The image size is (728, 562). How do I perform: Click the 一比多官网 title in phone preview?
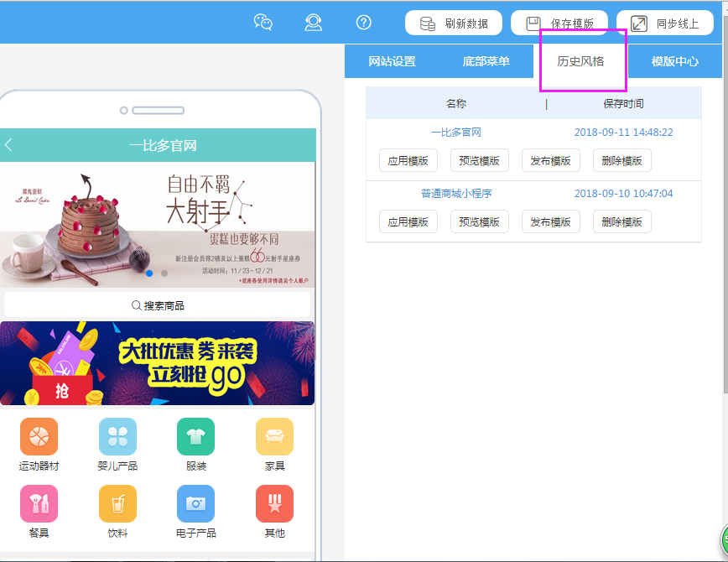click(x=163, y=145)
